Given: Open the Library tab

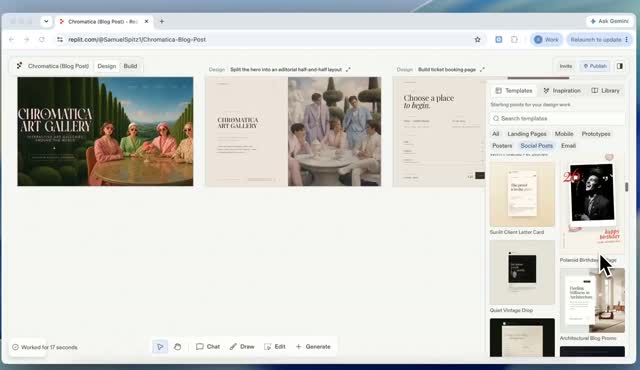Looking at the screenshot, I should click(x=605, y=91).
